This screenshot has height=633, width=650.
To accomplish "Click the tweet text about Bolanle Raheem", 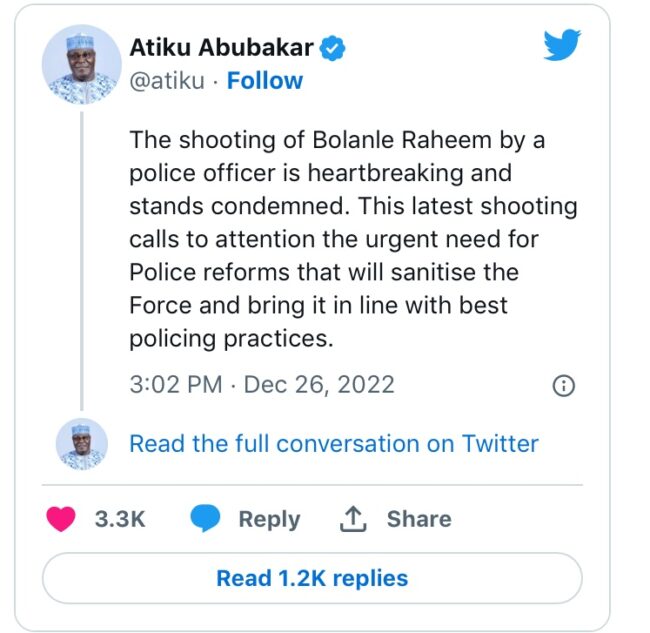I will point(352,239).
